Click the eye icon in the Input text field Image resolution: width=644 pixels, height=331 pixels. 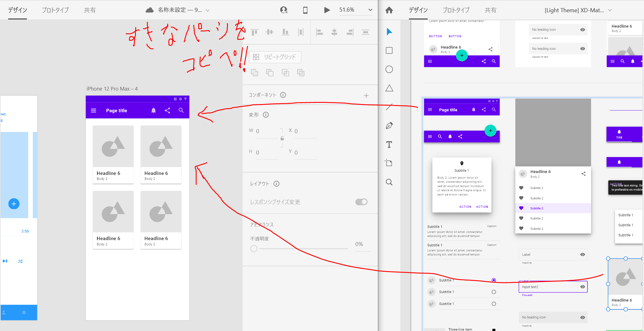(583, 287)
